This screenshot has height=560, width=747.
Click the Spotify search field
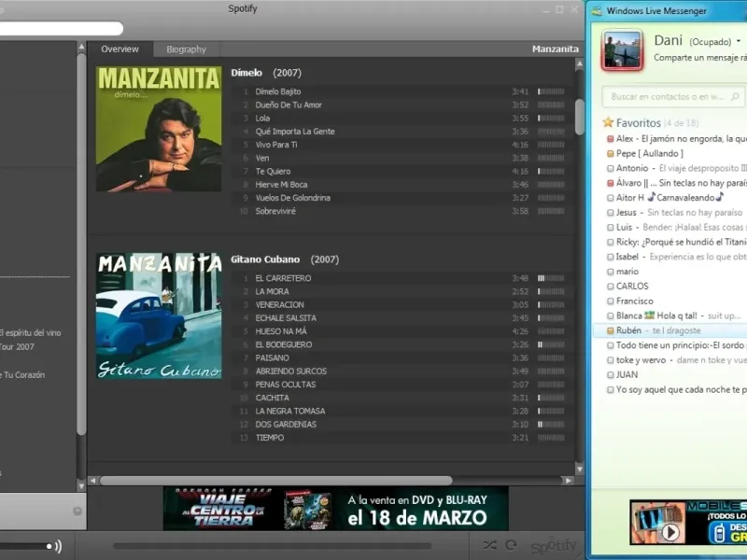click(x=61, y=29)
